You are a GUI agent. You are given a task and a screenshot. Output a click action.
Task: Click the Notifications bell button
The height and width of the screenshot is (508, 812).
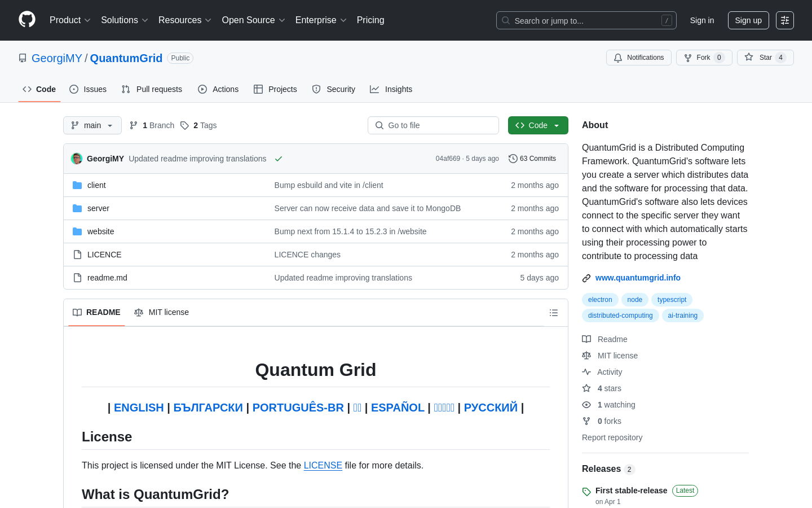(x=639, y=58)
